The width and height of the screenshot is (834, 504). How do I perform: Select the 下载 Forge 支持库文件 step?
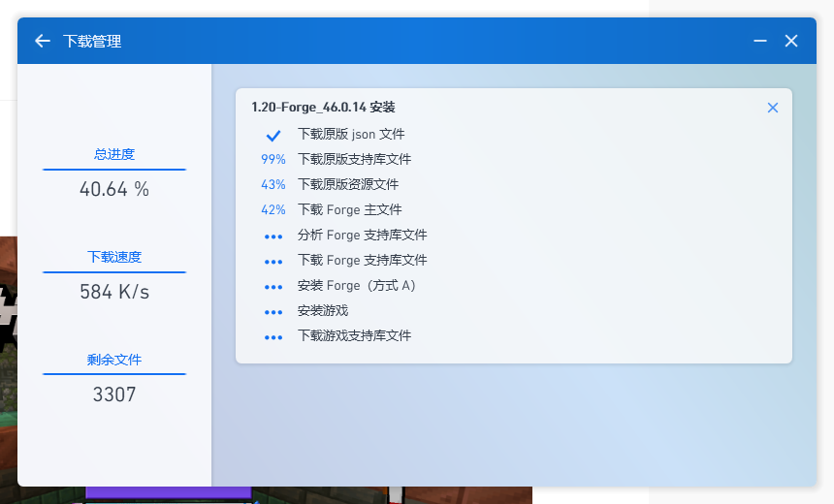tap(363, 261)
